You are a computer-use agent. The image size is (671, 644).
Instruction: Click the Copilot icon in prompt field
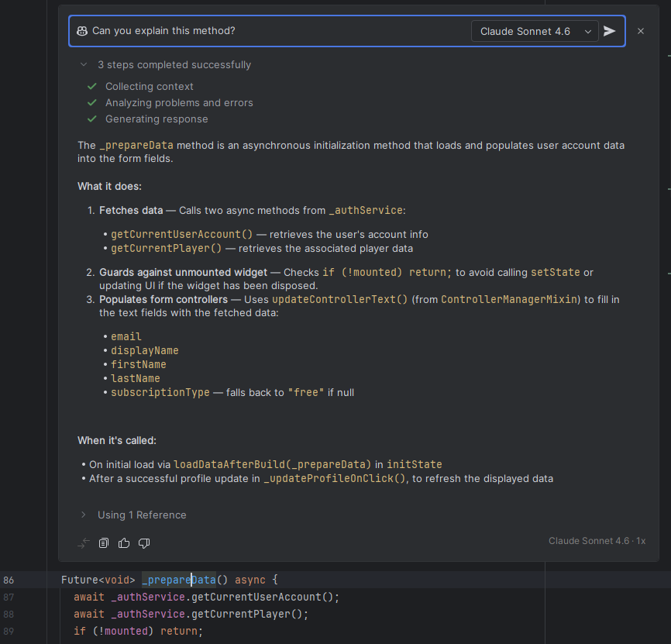pyautogui.click(x=82, y=31)
